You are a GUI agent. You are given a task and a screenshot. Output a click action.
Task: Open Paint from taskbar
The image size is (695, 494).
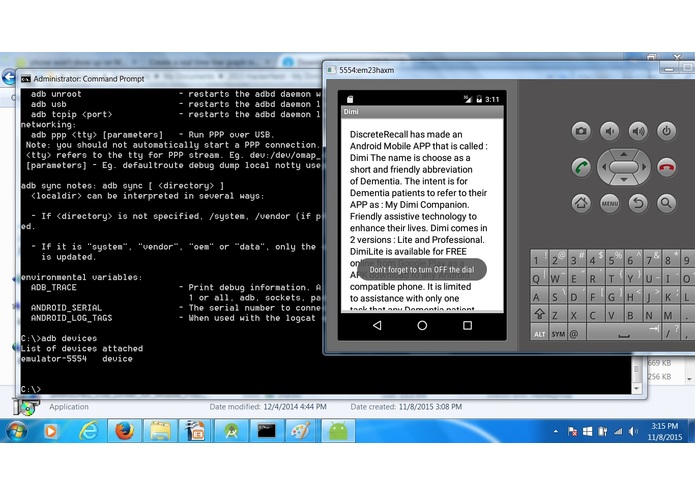tap(302, 431)
